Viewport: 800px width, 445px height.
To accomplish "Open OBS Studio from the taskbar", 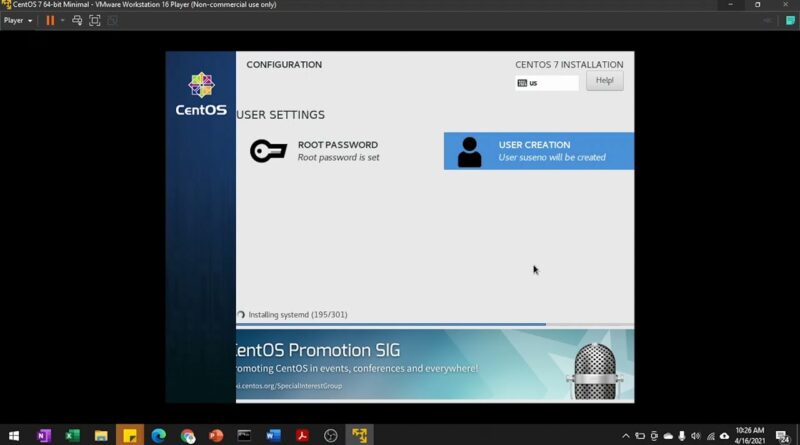I will coord(331,435).
